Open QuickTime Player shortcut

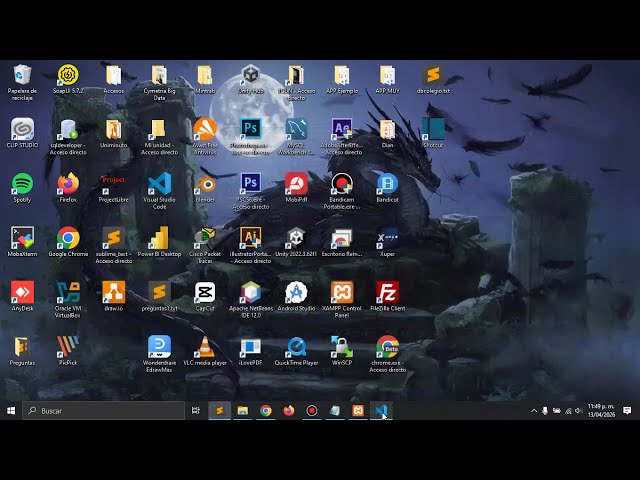tap(296, 351)
